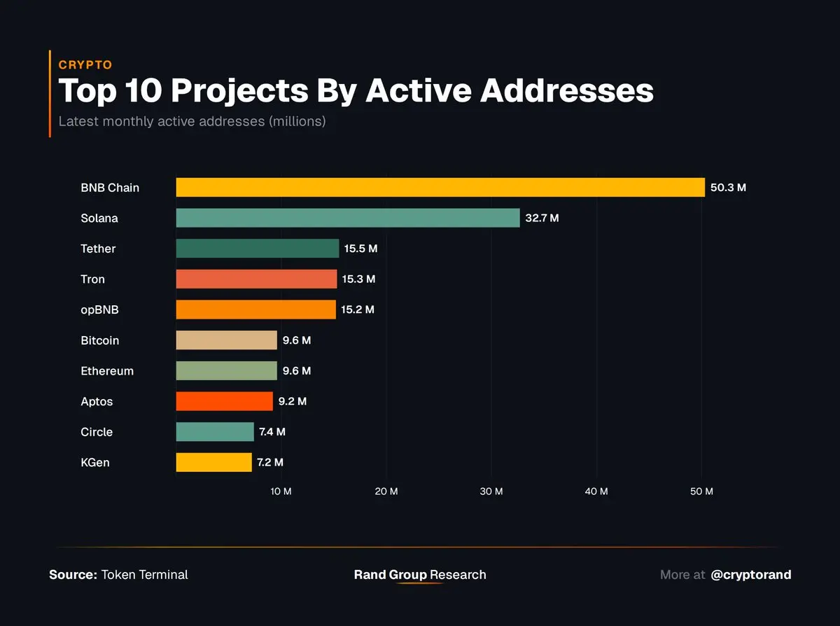The image size is (840, 626).
Task: Click the 40 M axis tick label
Action: pyautogui.click(x=596, y=492)
